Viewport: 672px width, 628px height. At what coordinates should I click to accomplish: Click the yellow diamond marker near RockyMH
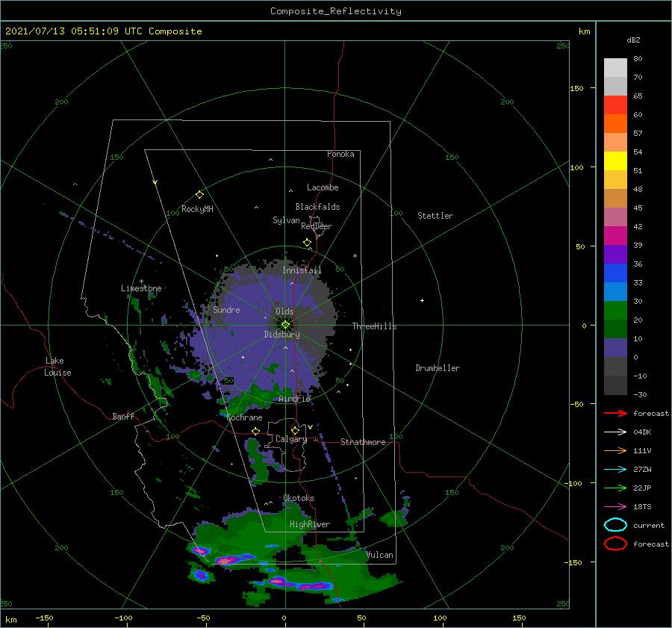199,195
